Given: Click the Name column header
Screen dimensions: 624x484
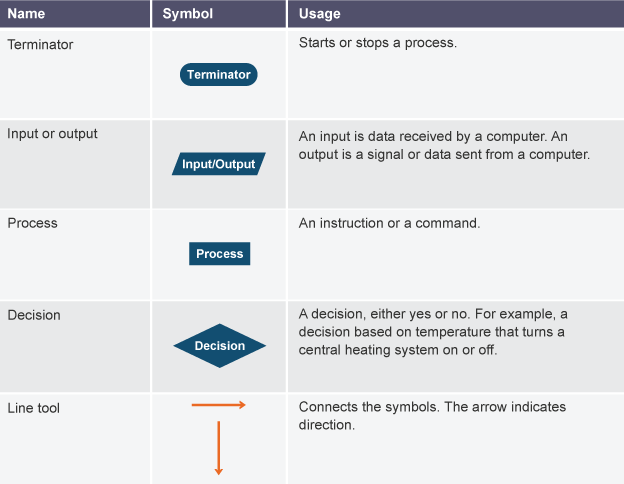Looking at the screenshot, I should 75,14.
